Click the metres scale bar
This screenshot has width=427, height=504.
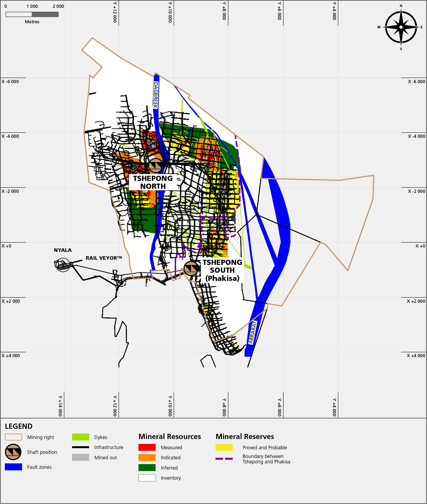[32, 14]
